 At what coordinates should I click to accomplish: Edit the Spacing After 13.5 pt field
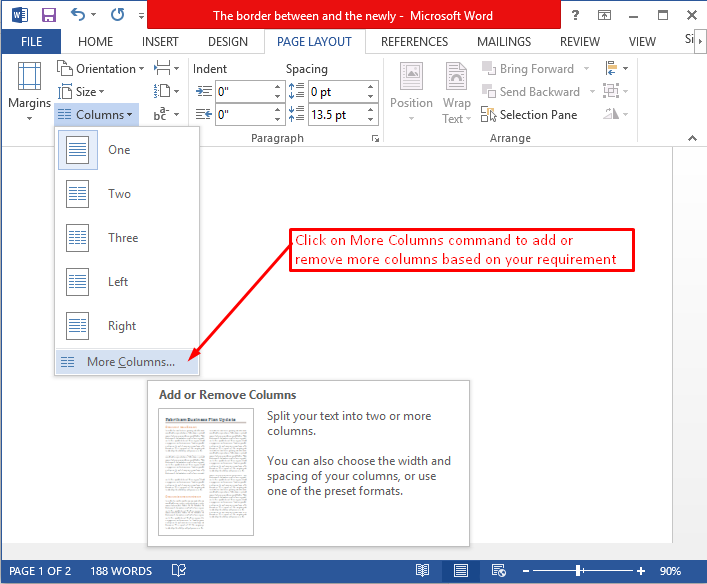pyautogui.click(x=337, y=115)
